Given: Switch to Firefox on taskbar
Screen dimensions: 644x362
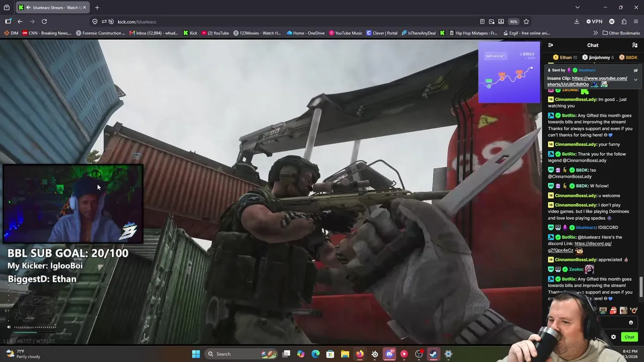Looking at the screenshot, I should click(360, 354).
